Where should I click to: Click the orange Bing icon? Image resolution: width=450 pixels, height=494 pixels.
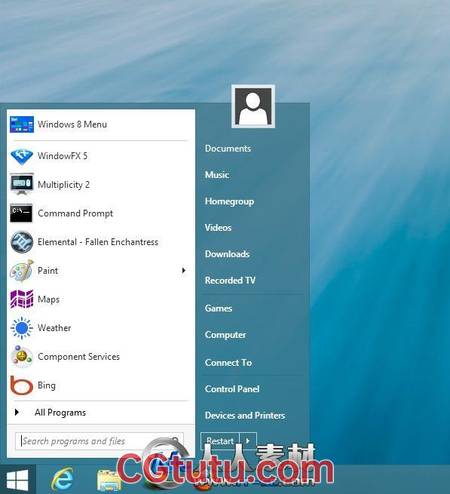click(x=22, y=385)
